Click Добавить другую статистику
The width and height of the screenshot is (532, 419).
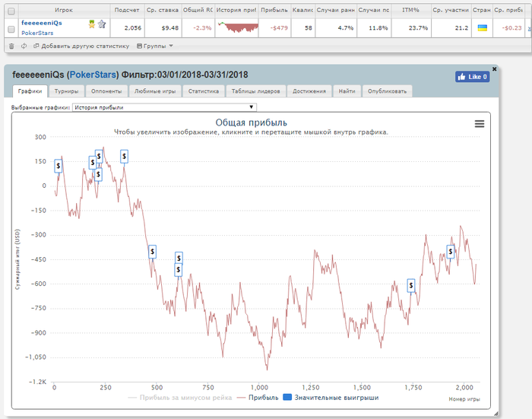click(x=85, y=46)
